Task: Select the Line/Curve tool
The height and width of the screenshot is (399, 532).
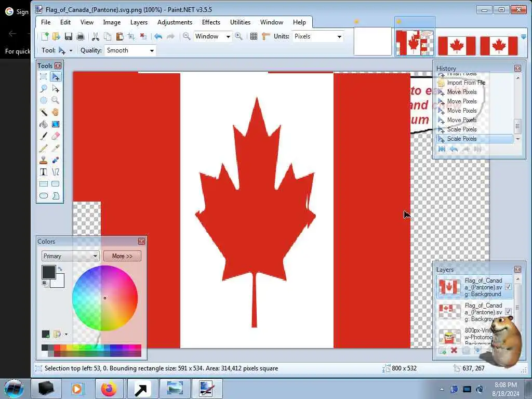Action: [56, 172]
